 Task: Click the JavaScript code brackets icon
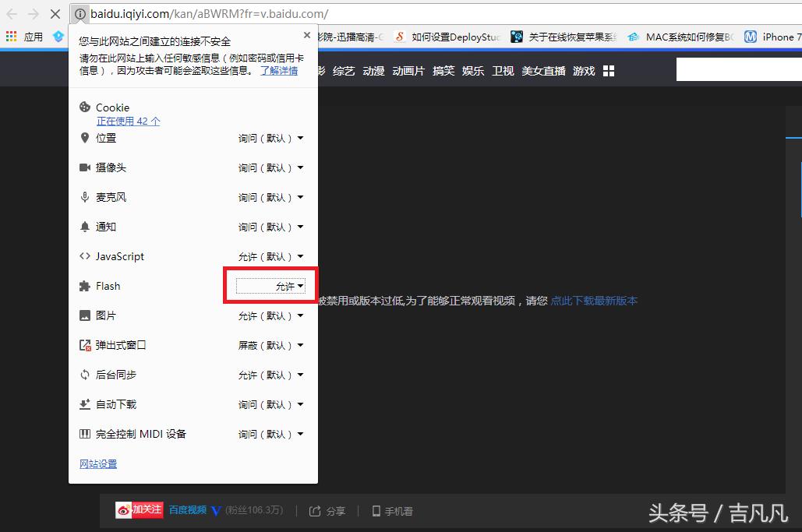point(85,255)
